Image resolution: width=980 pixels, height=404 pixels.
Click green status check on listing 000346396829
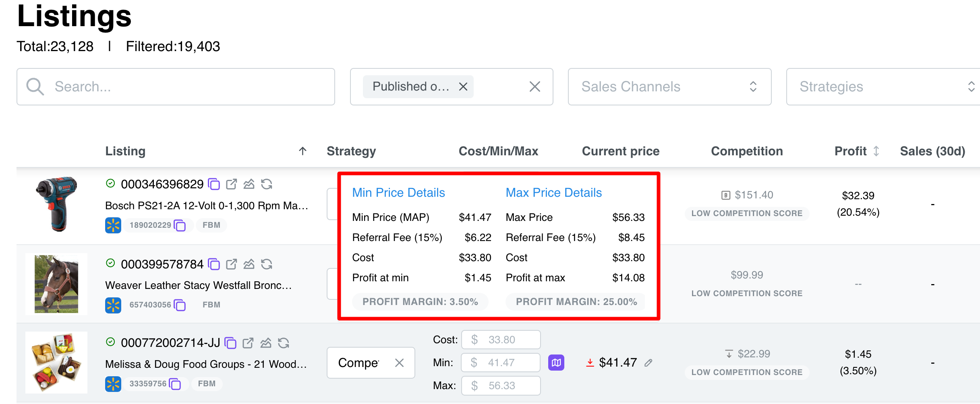click(x=110, y=183)
